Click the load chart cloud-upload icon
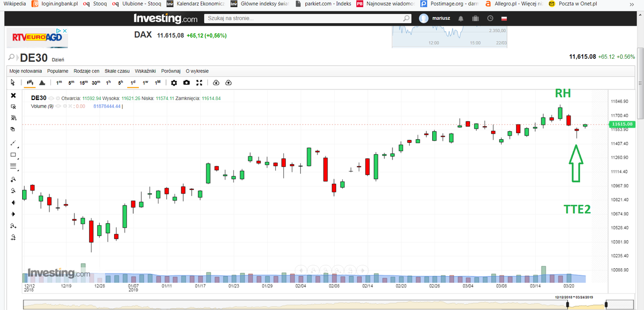Screen dimensions: 644x310 tap(228, 82)
